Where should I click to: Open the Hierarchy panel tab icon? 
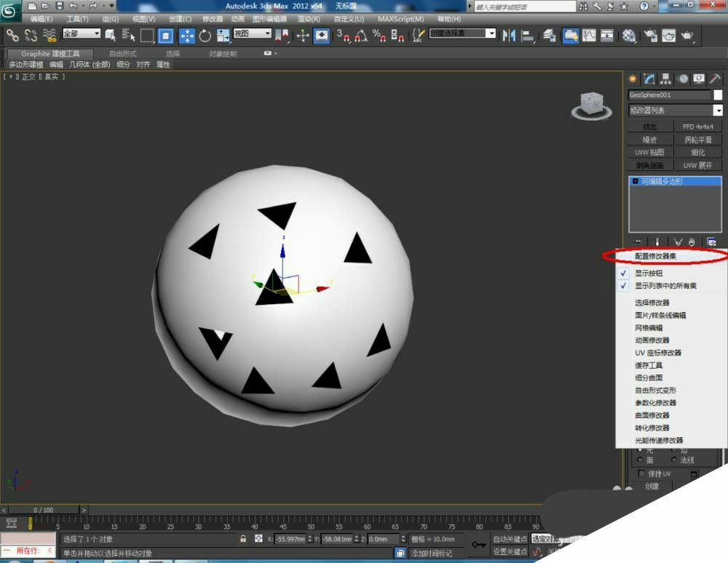coord(665,79)
